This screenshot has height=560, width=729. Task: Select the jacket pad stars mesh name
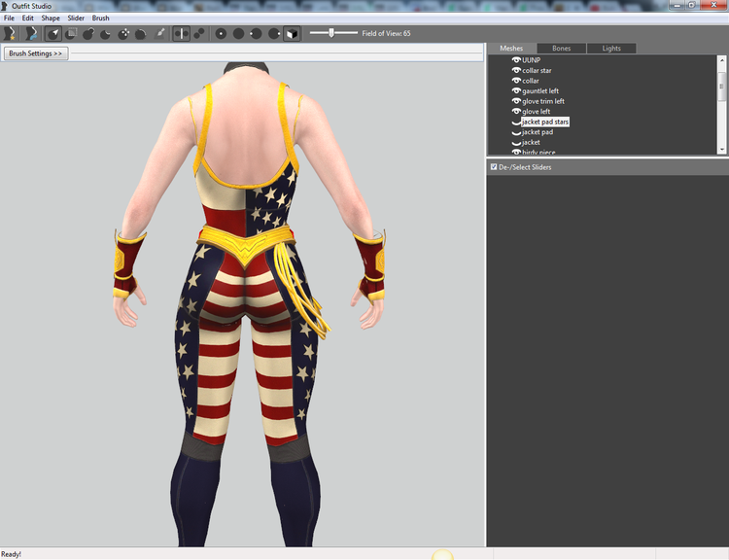pos(545,122)
